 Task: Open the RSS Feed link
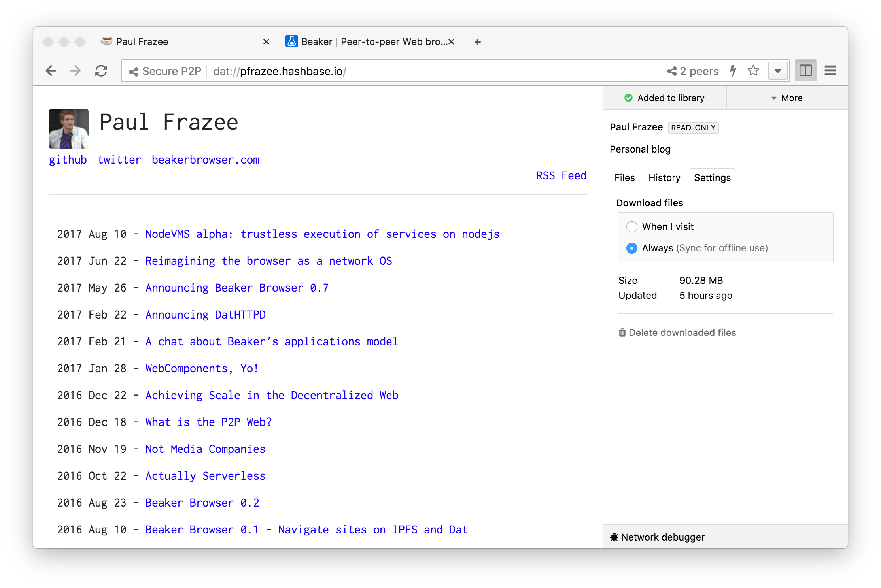(561, 175)
